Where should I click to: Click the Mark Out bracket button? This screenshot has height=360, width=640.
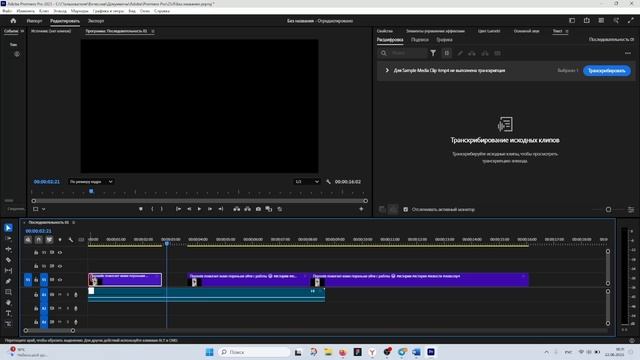click(x=162, y=209)
